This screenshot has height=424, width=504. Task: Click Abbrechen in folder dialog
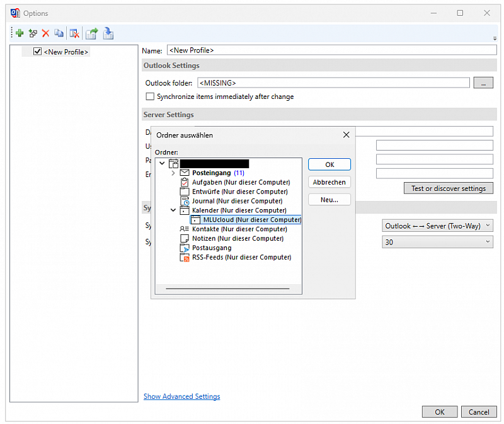(x=329, y=182)
